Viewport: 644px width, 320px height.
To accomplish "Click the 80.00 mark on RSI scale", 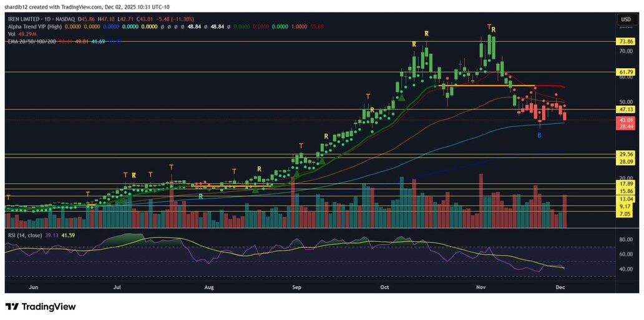I will pyautogui.click(x=625, y=239).
